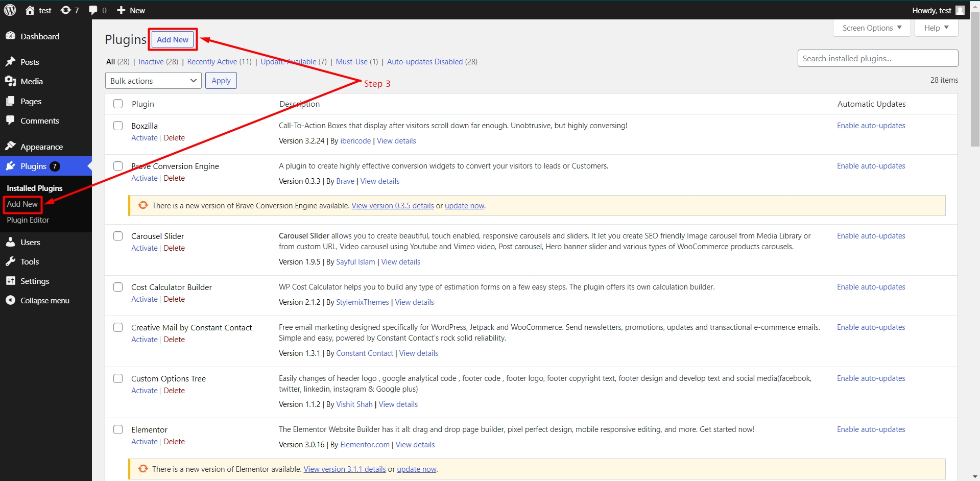Viewport: 980px width, 481px height.
Task: Open the comments bubble icon in admin bar
Action: click(93, 10)
